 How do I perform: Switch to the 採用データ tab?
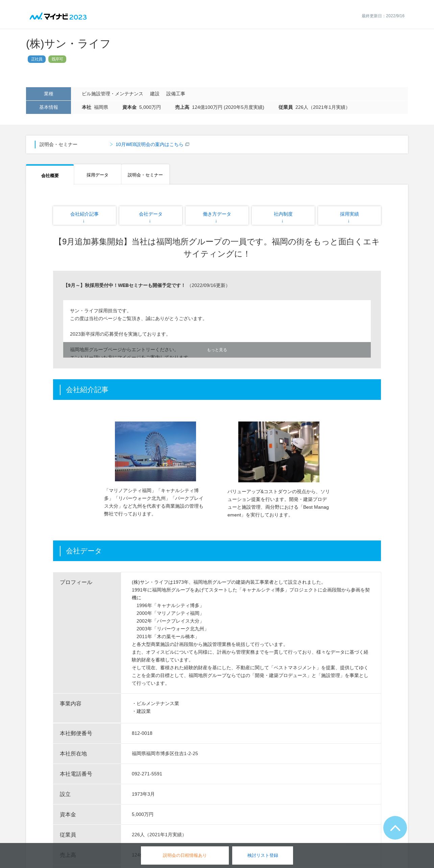(x=97, y=175)
